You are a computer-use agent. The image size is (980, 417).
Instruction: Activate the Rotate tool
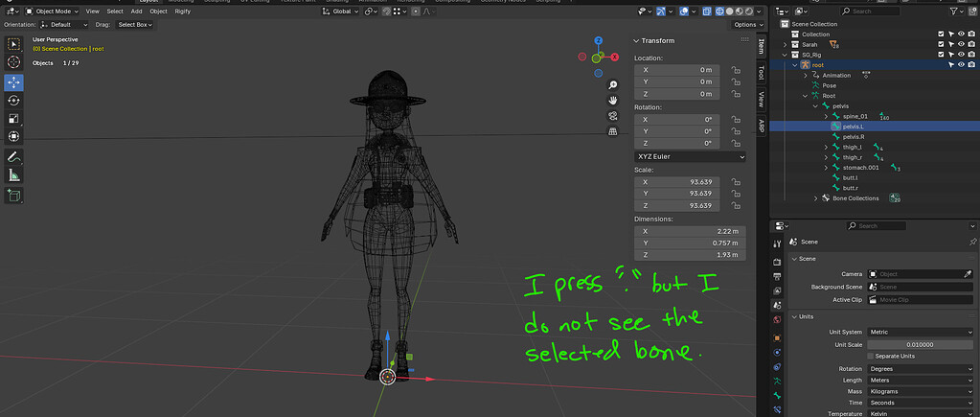coord(13,101)
